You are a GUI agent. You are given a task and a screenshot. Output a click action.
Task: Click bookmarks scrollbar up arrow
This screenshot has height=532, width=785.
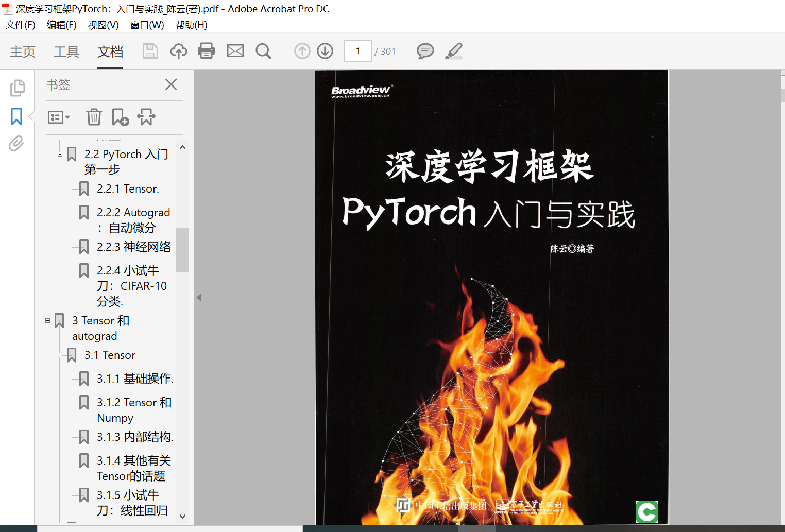click(182, 147)
